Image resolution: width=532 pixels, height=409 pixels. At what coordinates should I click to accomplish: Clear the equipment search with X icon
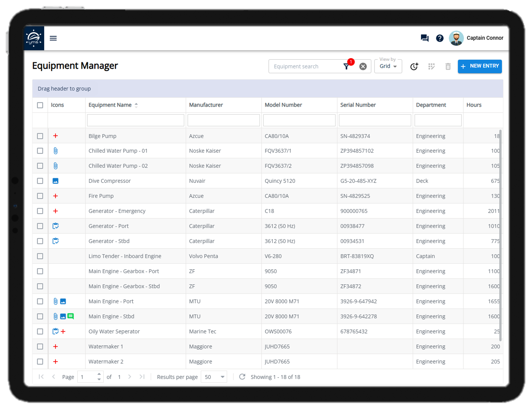tap(363, 66)
